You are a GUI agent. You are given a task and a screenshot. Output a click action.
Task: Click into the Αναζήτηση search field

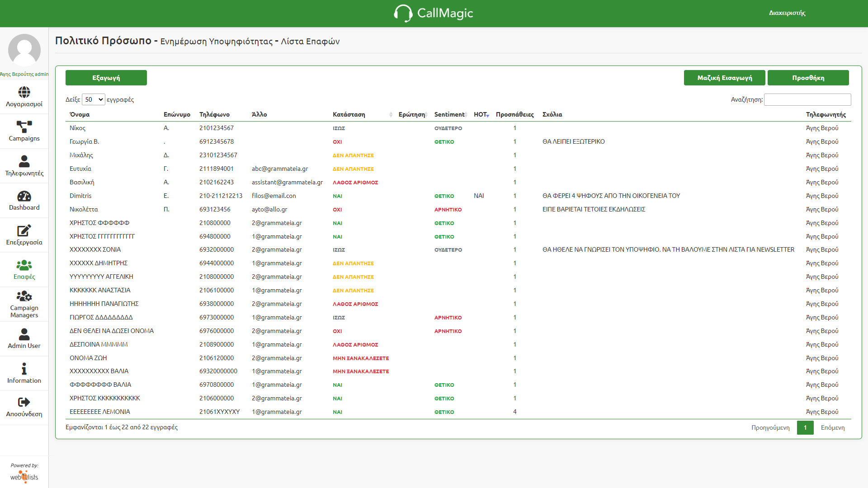pyautogui.click(x=807, y=99)
